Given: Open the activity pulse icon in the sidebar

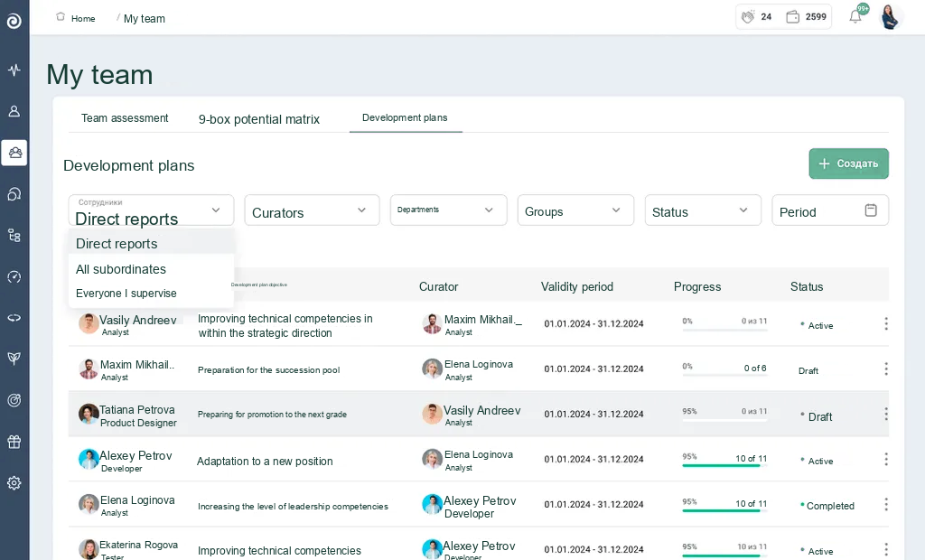Looking at the screenshot, I should [14, 70].
